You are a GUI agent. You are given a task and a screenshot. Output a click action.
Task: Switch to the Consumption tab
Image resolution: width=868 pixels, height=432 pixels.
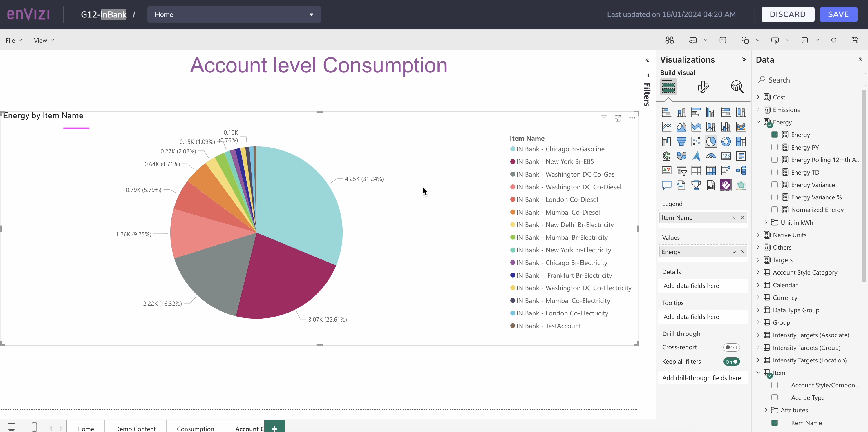tap(196, 428)
